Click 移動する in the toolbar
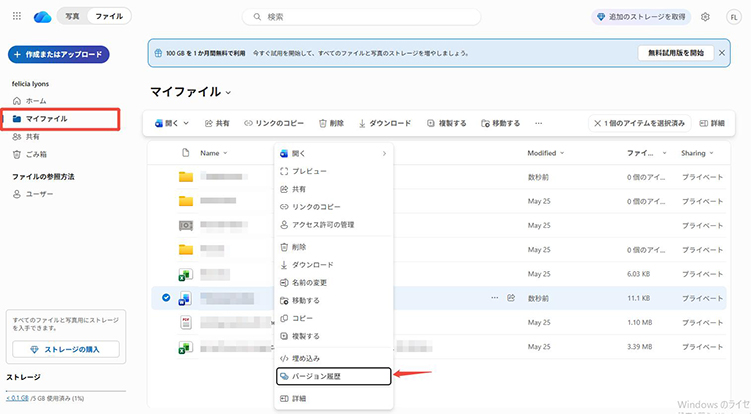Screen dimensions: 751x414 click(501, 123)
